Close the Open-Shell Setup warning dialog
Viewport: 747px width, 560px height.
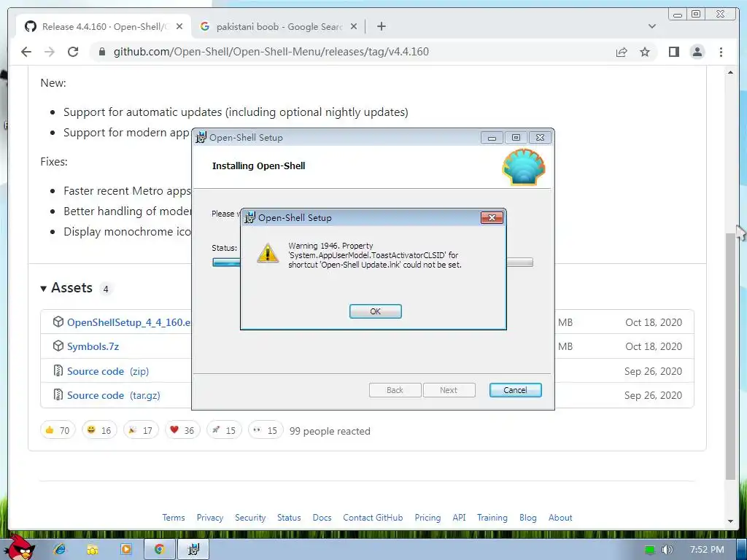click(x=492, y=217)
